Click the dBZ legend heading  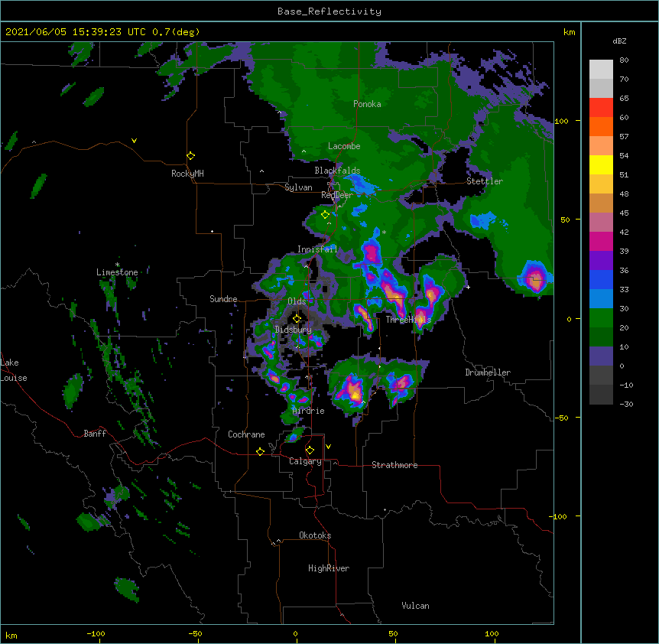pyautogui.click(x=619, y=41)
